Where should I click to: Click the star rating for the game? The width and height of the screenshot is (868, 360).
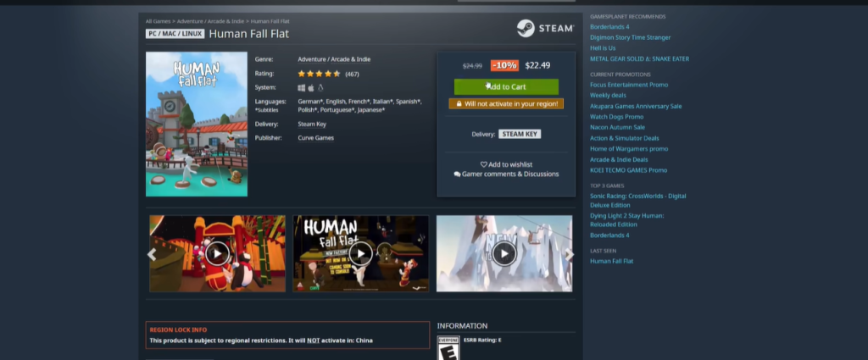(319, 74)
